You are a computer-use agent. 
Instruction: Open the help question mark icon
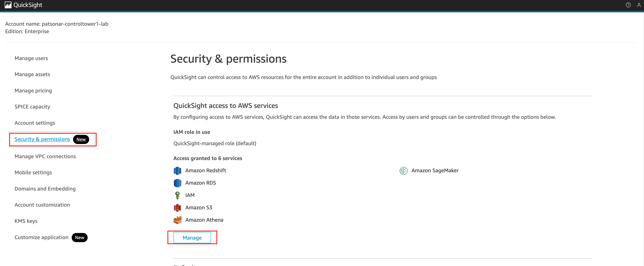click(x=628, y=5)
